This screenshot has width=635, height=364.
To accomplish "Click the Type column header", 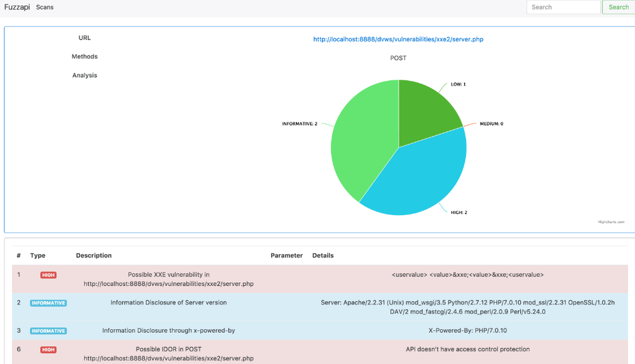I will click(x=37, y=255).
